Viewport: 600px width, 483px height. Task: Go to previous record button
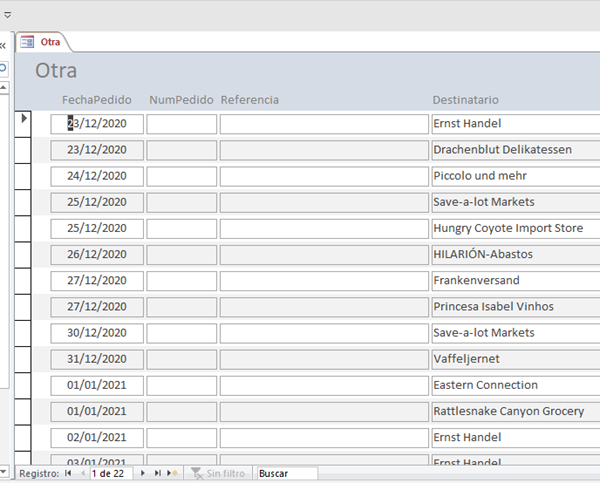[x=83, y=473]
